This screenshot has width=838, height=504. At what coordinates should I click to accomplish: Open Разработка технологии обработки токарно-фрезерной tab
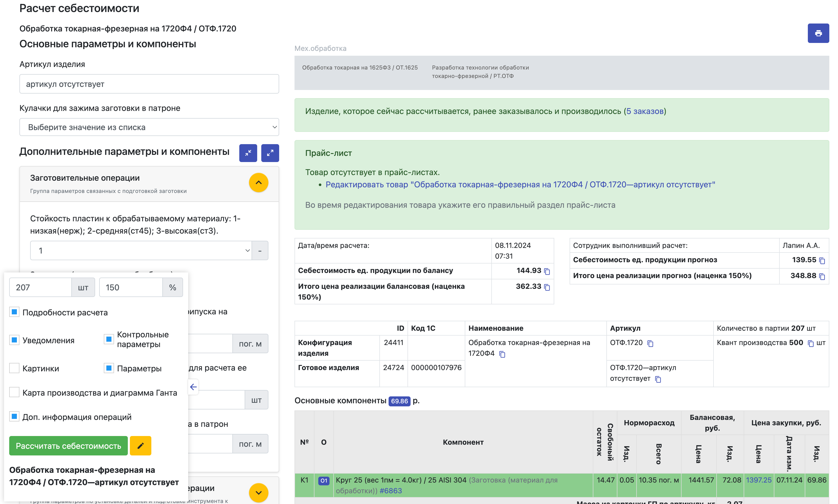click(480, 72)
